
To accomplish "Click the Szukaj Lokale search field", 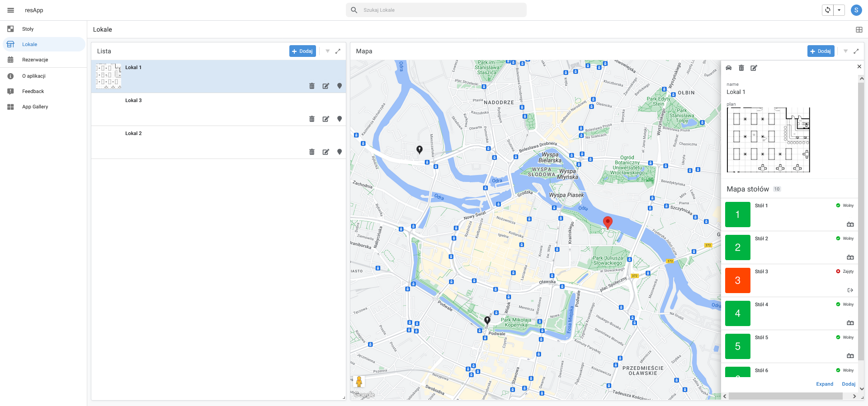I will [x=436, y=10].
